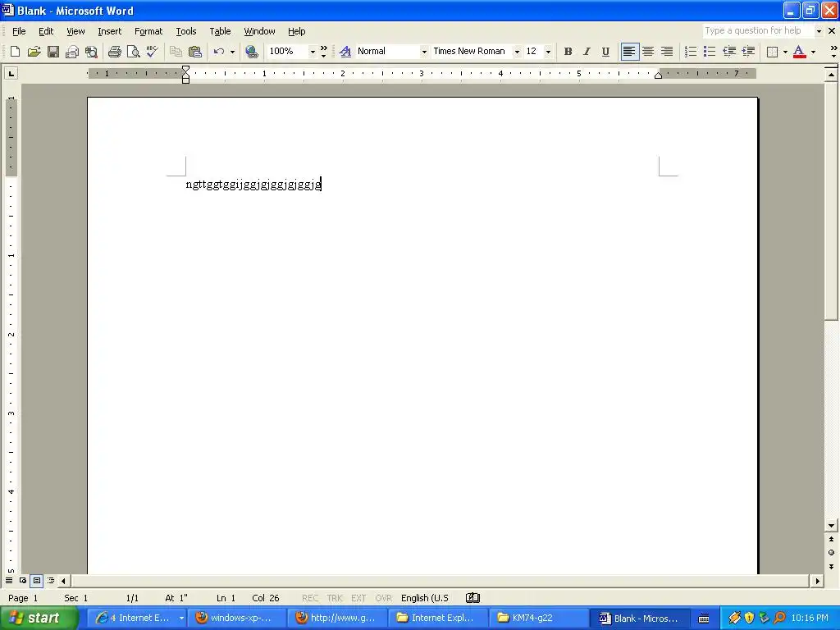
Task: Click the Search toolbar icon
Action: [92, 52]
